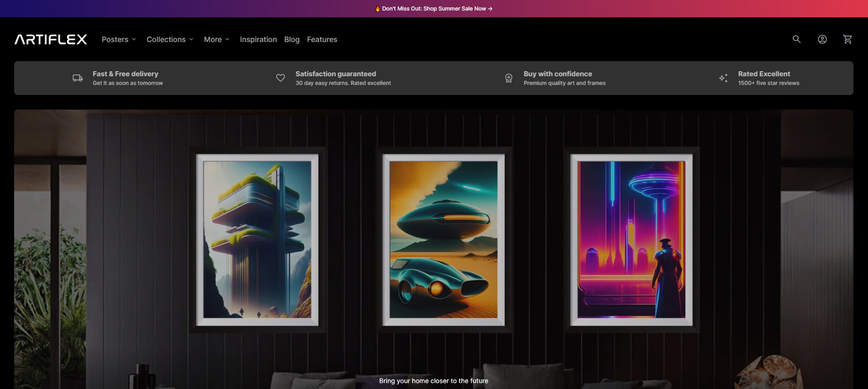This screenshot has height=389, width=868.
Task: Select the neon city silhouette poster
Action: click(x=632, y=240)
